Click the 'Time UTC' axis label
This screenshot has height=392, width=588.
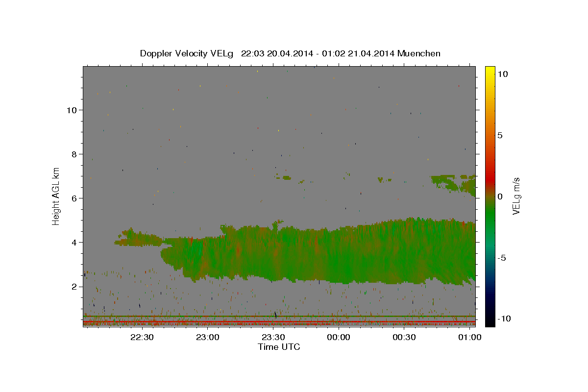(279, 347)
